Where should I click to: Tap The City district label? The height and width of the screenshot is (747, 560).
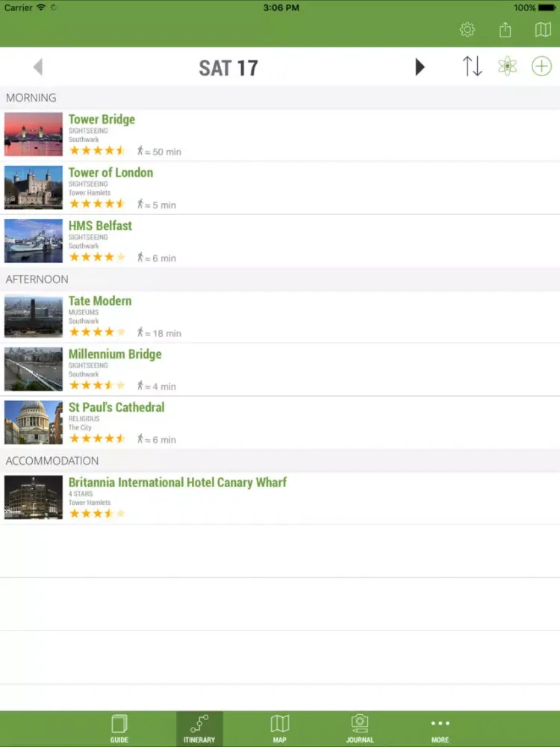pyautogui.click(x=80, y=427)
